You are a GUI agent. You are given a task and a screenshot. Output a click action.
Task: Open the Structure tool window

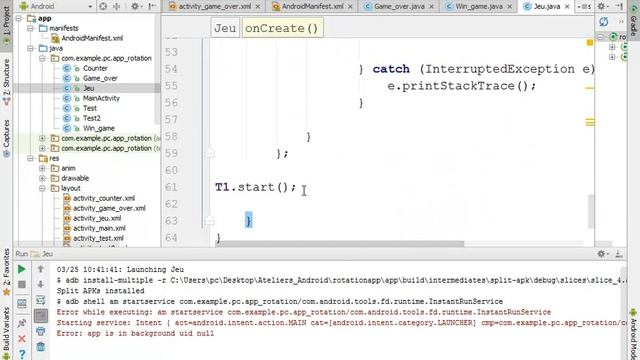point(6,82)
